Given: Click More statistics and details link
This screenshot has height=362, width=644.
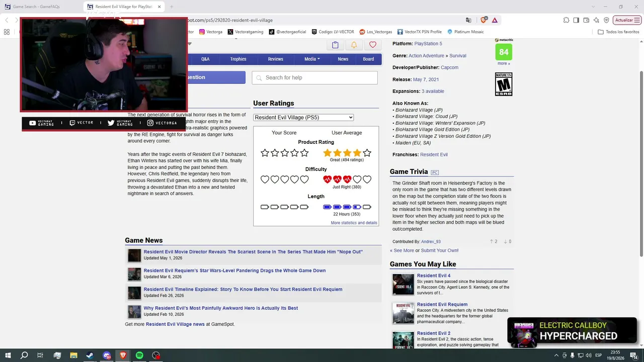Looking at the screenshot, I should [x=354, y=223].
